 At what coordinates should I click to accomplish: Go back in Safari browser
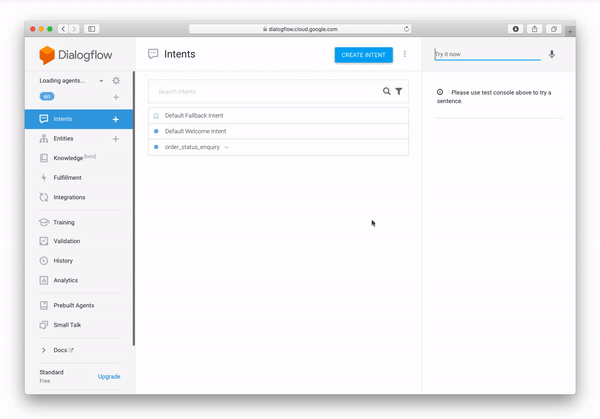coord(64,29)
